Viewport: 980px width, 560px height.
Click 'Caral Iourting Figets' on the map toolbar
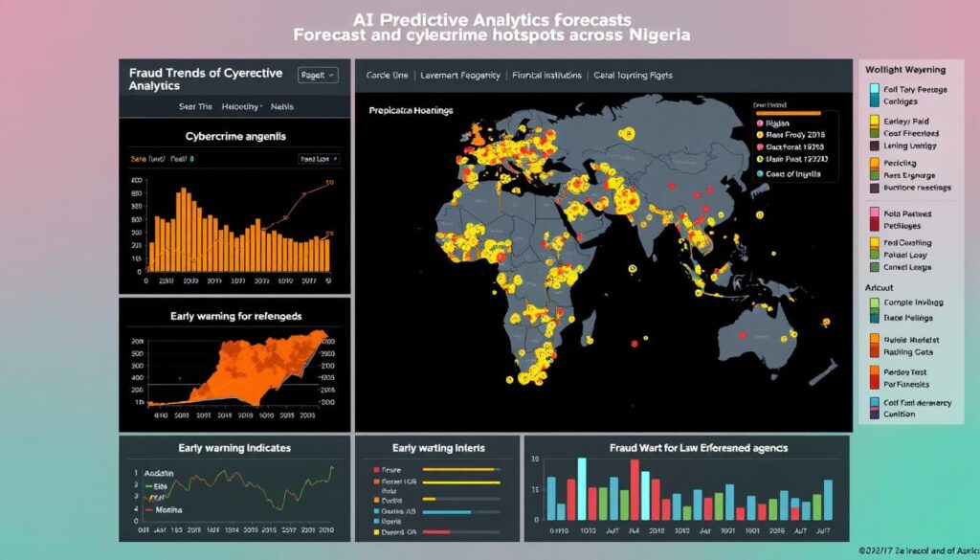(x=635, y=76)
